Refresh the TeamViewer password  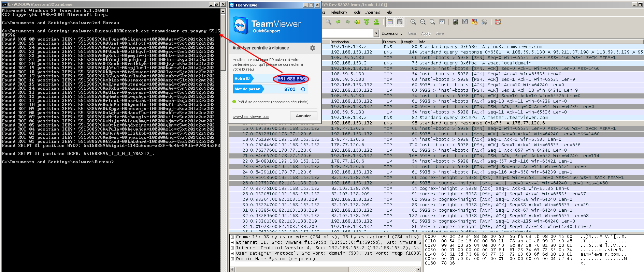click(303, 89)
